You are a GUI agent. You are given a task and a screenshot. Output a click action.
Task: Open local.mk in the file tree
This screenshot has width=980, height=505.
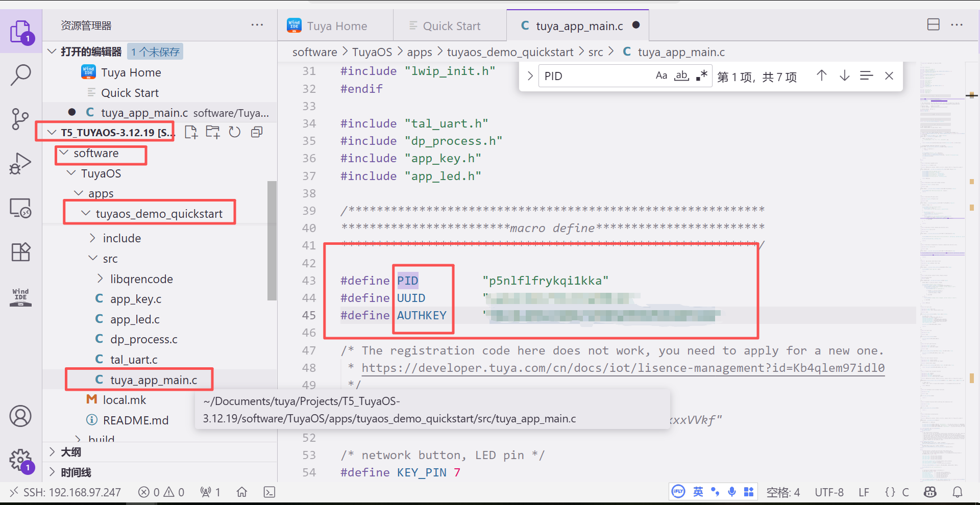coord(124,400)
